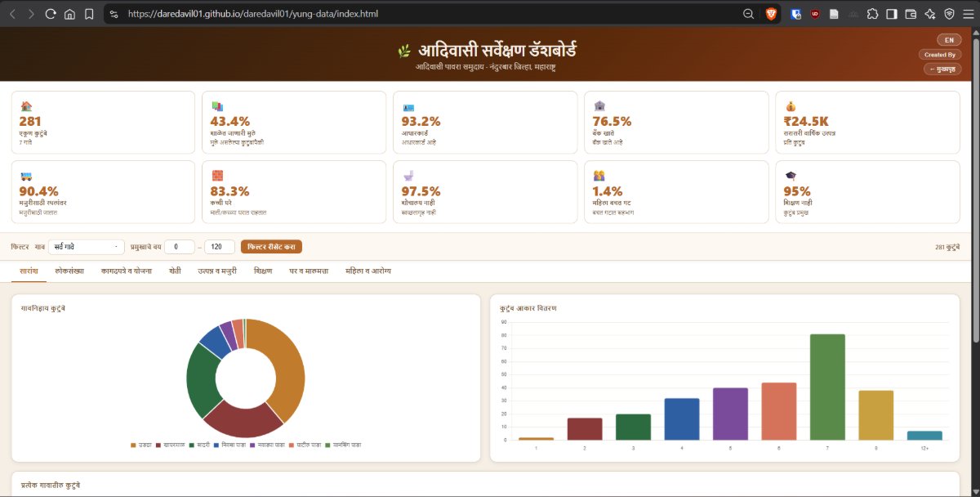Switch to the लोकसंख्या tab

coord(69,271)
